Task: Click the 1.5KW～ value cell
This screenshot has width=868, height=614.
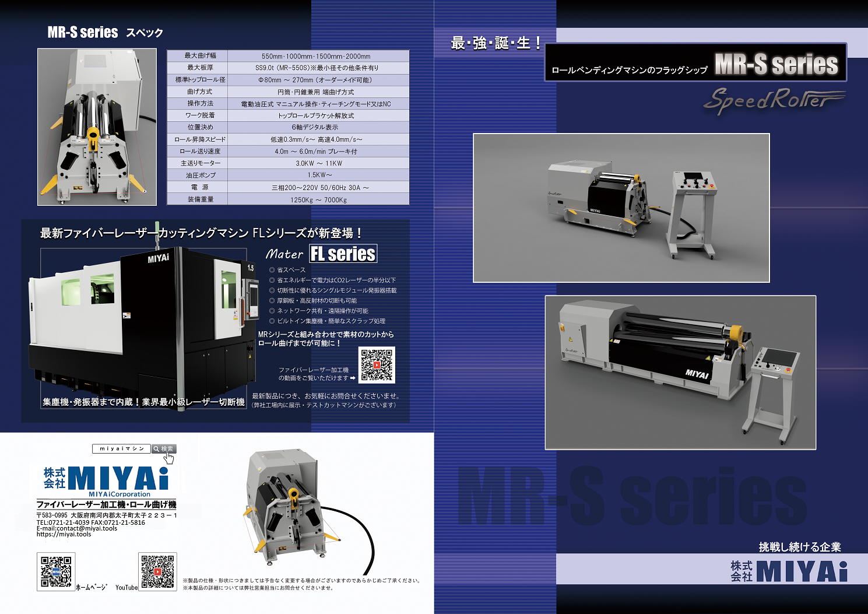Action: click(x=317, y=175)
